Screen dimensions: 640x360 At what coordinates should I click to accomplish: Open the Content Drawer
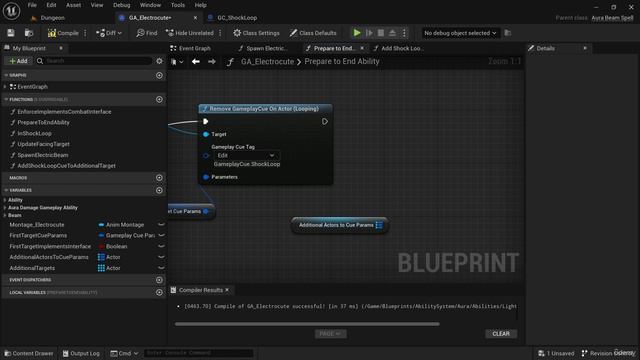[x=29, y=353]
